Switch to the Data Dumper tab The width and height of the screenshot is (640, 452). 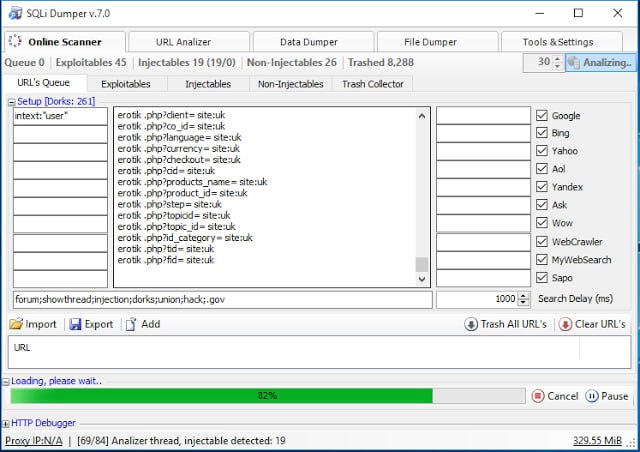click(308, 42)
